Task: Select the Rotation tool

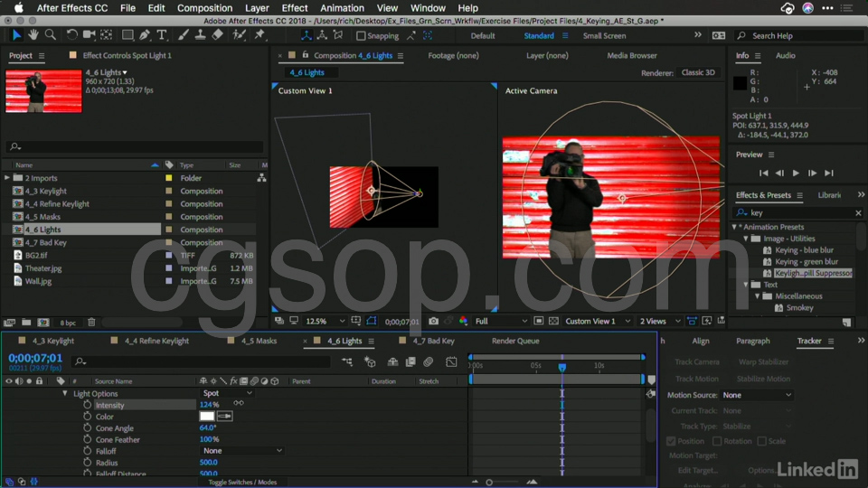Action: tap(72, 35)
